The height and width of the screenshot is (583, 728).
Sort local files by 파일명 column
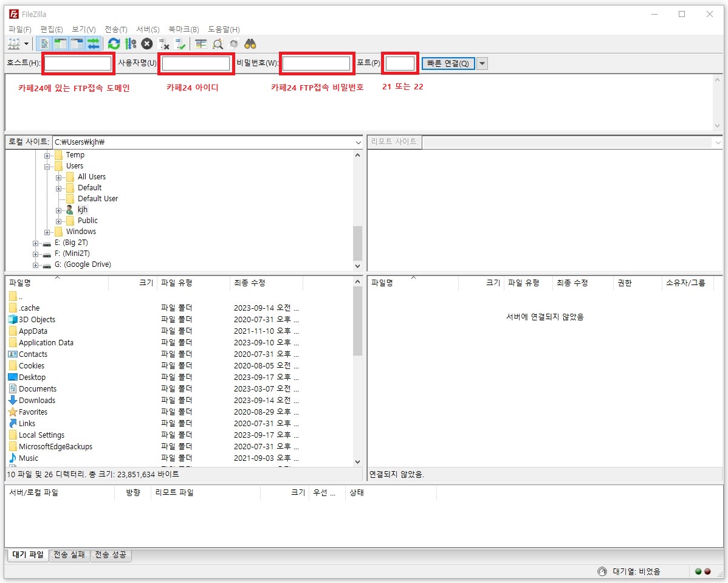[x=57, y=283]
